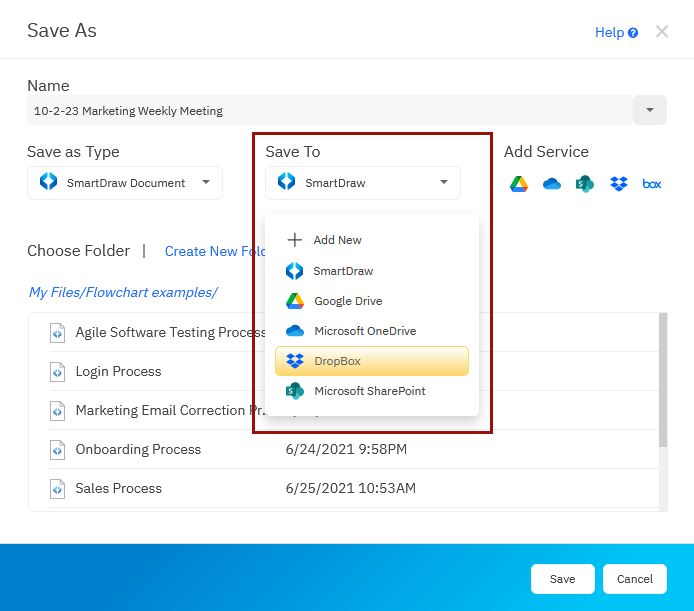This screenshot has width=694, height=611.
Task: Click the Help question mark icon
Action: pyautogui.click(x=633, y=33)
